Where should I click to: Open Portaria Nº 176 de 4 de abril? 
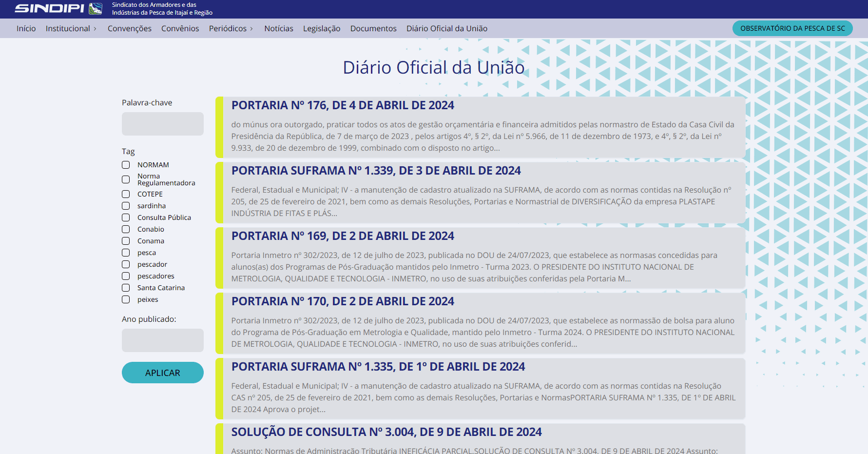342,105
